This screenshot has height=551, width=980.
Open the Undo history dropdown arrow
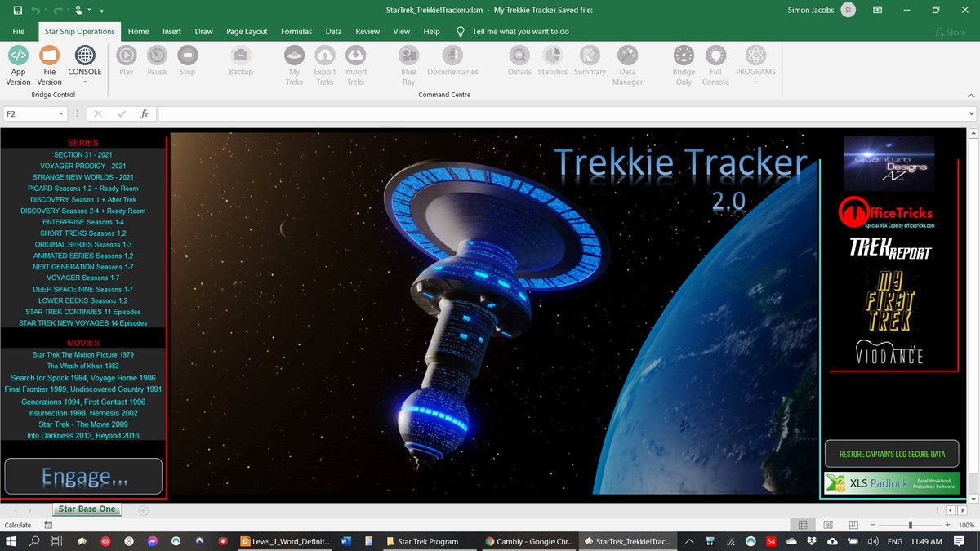47,10
